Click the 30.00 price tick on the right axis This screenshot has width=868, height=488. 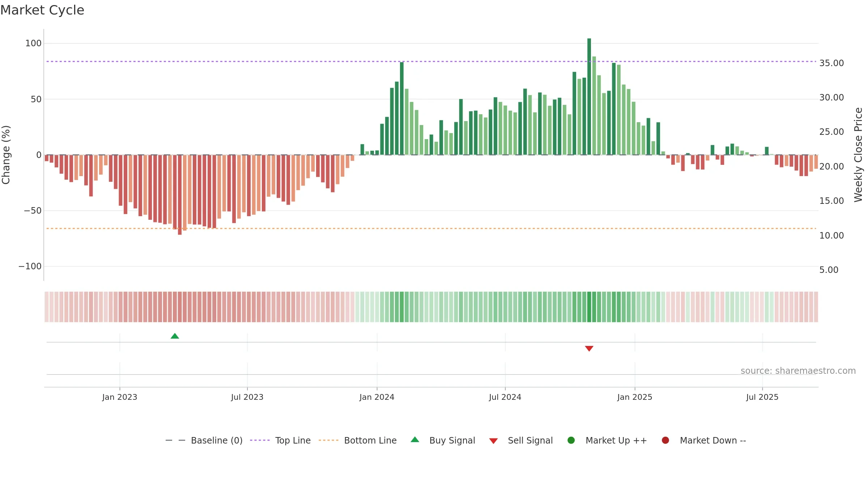pyautogui.click(x=831, y=98)
